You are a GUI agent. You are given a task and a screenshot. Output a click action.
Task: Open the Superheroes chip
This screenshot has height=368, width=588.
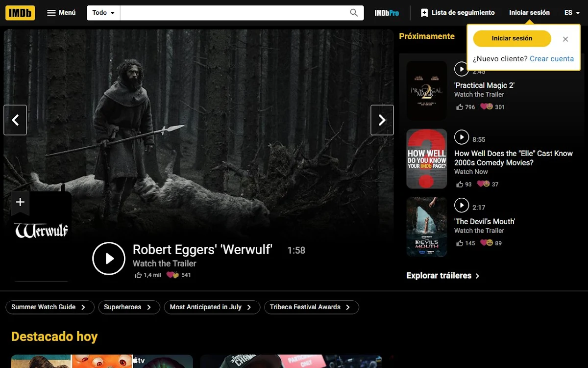tap(129, 307)
